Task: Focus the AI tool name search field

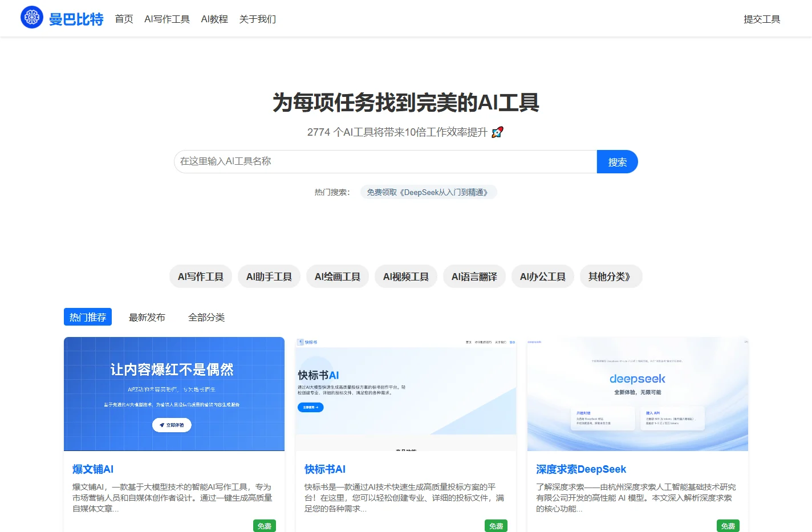Action: [385, 161]
